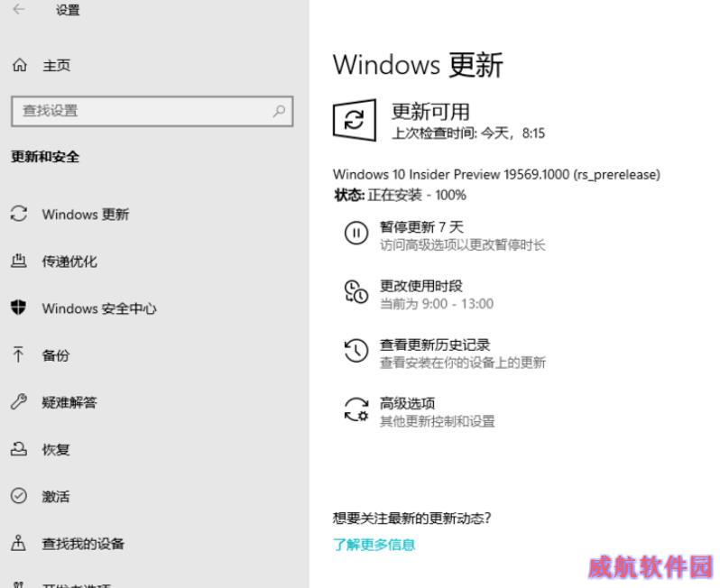The height and width of the screenshot is (588, 720).
Task: Click the text 访问高级选项以更改暂停时长
Action: click(462, 245)
